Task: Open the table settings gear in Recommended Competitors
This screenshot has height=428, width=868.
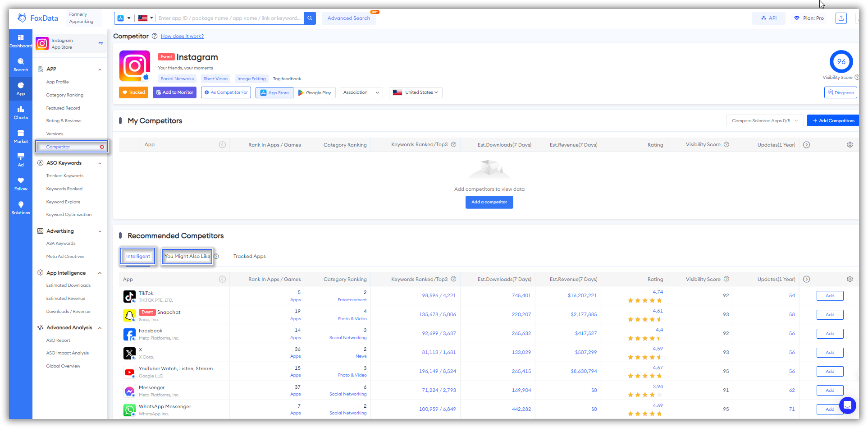Action: (850, 279)
